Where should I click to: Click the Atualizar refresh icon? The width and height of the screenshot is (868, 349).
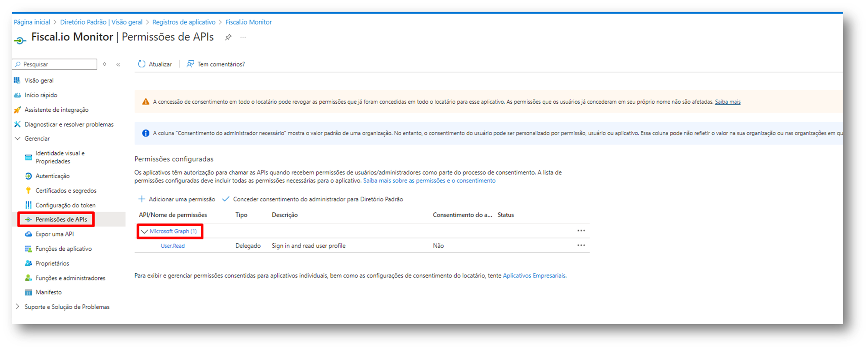pyautogui.click(x=142, y=64)
